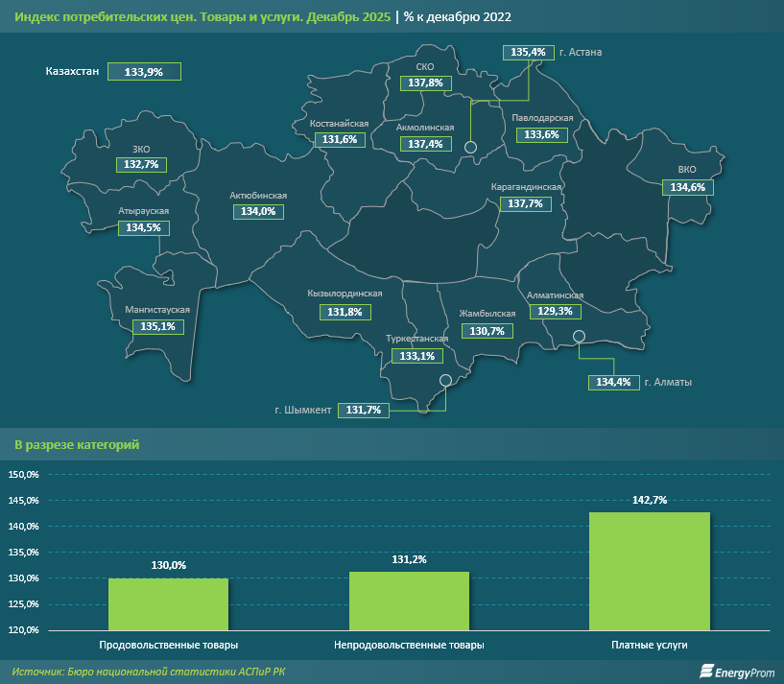The width and height of the screenshot is (784, 684).
Task: Click the Shymkent city circle marker
Action: coord(445,380)
